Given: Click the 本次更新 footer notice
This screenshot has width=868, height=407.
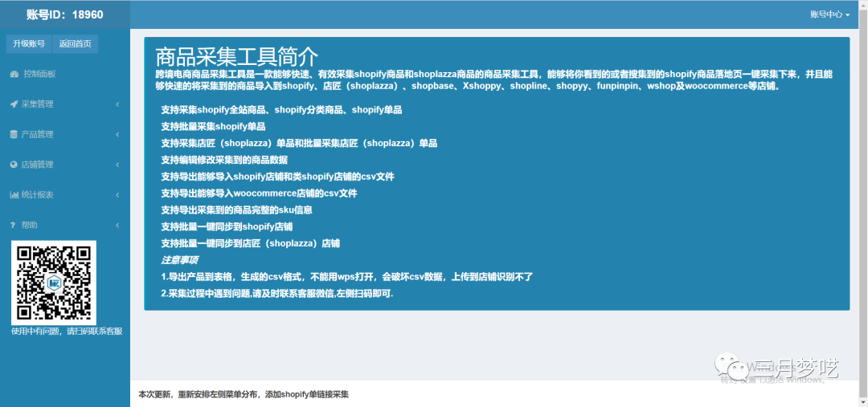Looking at the screenshot, I should coord(244,394).
